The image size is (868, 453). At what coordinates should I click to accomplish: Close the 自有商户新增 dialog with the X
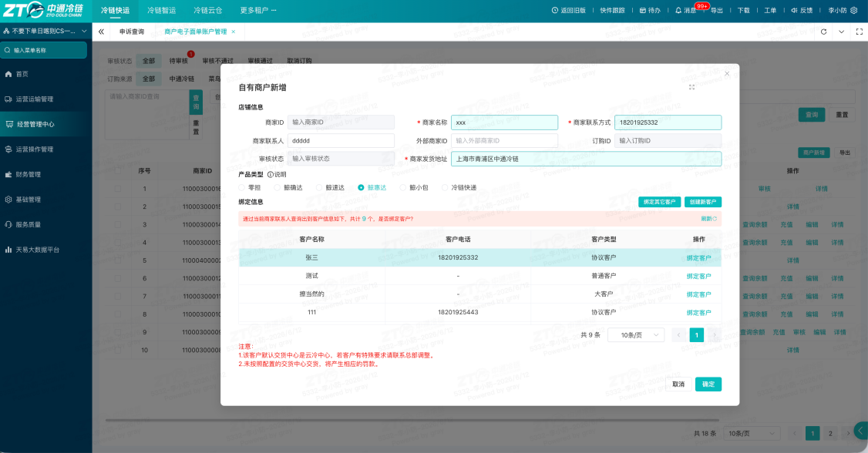tap(727, 73)
